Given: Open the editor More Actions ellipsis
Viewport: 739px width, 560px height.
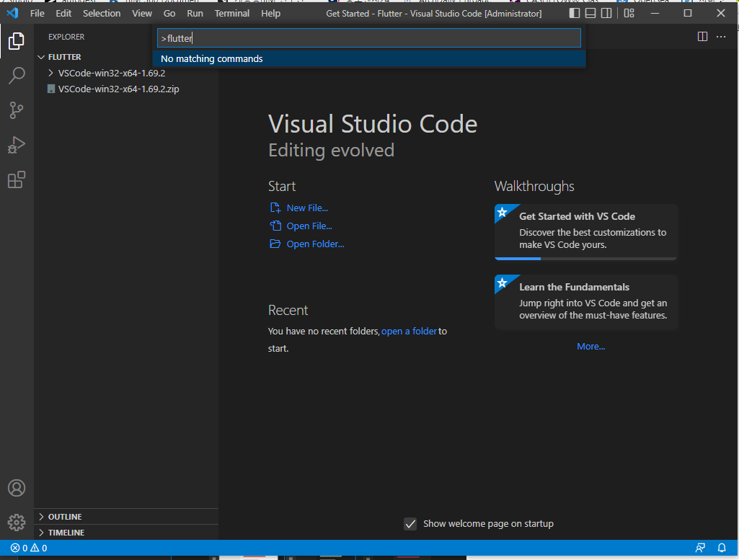Looking at the screenshot, I should tap(721, 37).
